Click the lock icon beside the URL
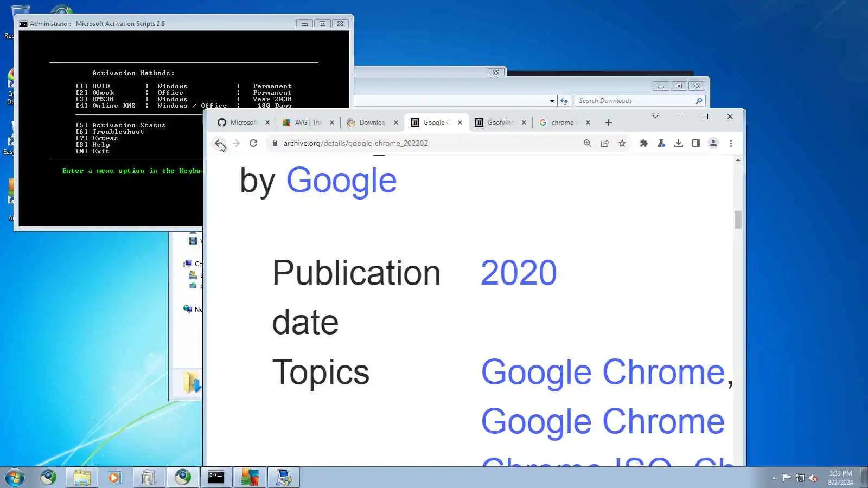This screenshot has height=488, width=868. (275, 143)
